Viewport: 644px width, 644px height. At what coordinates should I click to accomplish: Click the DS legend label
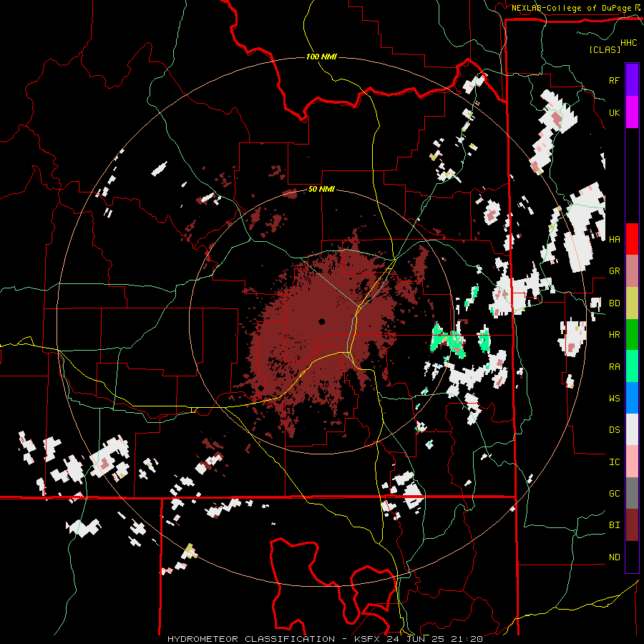point(614,430)
